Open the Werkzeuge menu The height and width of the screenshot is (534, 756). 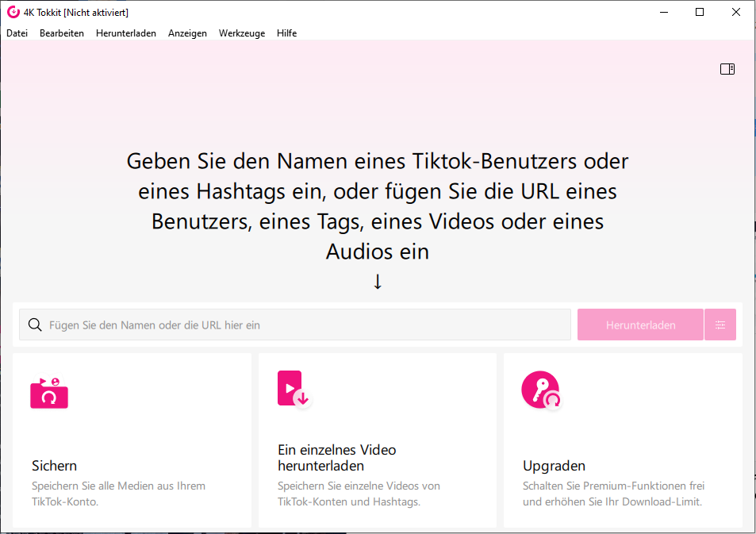point(241,33)
